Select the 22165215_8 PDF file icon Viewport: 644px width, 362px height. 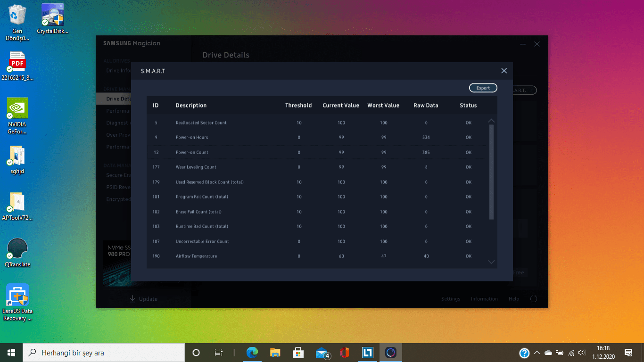coord(17,66)
